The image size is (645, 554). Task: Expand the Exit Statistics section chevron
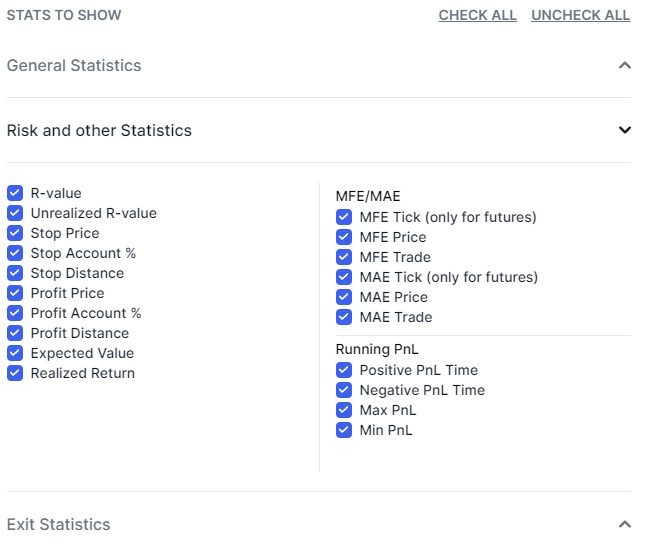click(x=625, y=524)
